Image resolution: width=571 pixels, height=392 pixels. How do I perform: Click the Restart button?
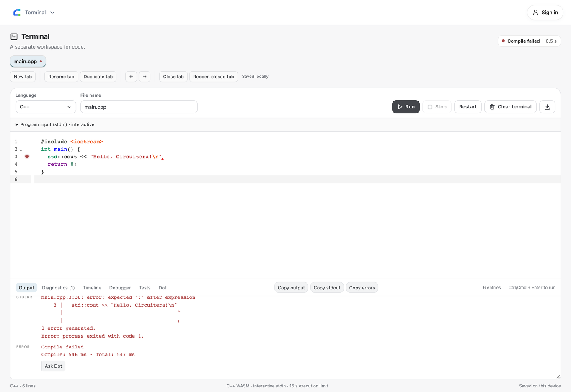point(468,107)
